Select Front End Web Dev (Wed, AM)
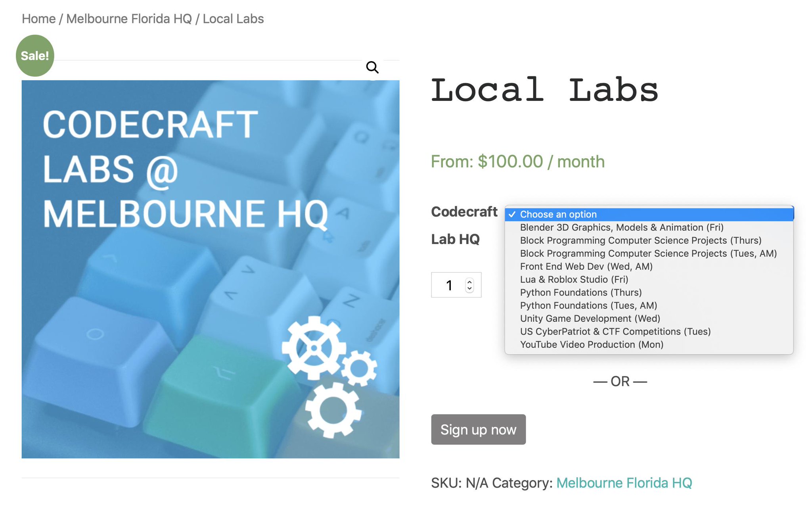812x509 pixels. coord(586,267)
